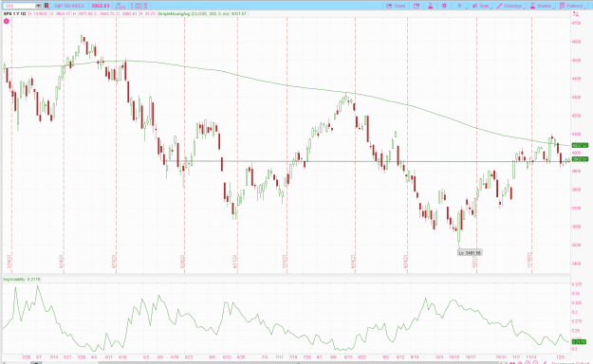Open the symbol selector dropdown arrow
The height and width of the screenshot is (364, 593).
click(39, 6)
